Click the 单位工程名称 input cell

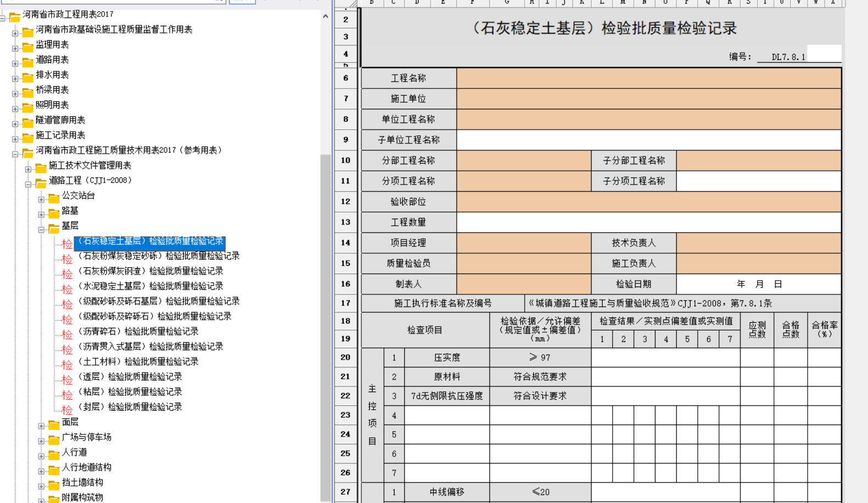[x=649, y=119]
